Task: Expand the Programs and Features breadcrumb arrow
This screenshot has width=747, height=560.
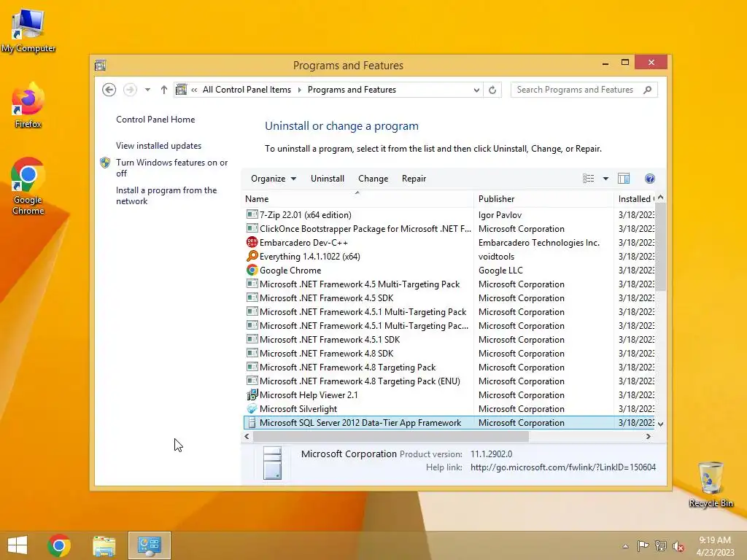Action: click(x=300, y=90)
